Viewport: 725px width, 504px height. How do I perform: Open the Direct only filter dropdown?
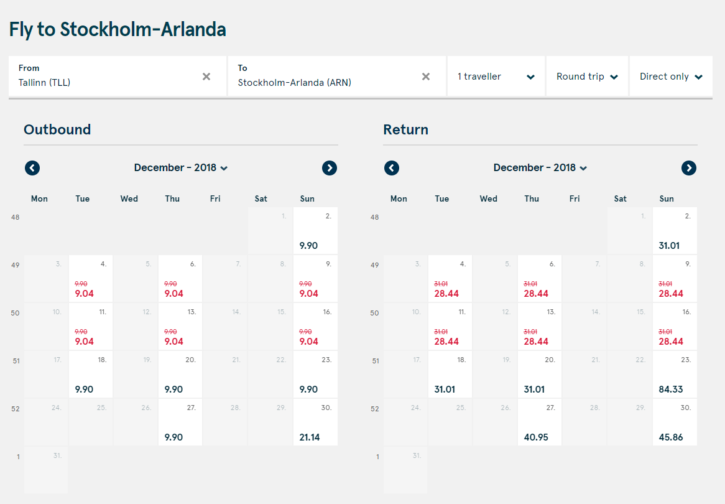[670, 77]
